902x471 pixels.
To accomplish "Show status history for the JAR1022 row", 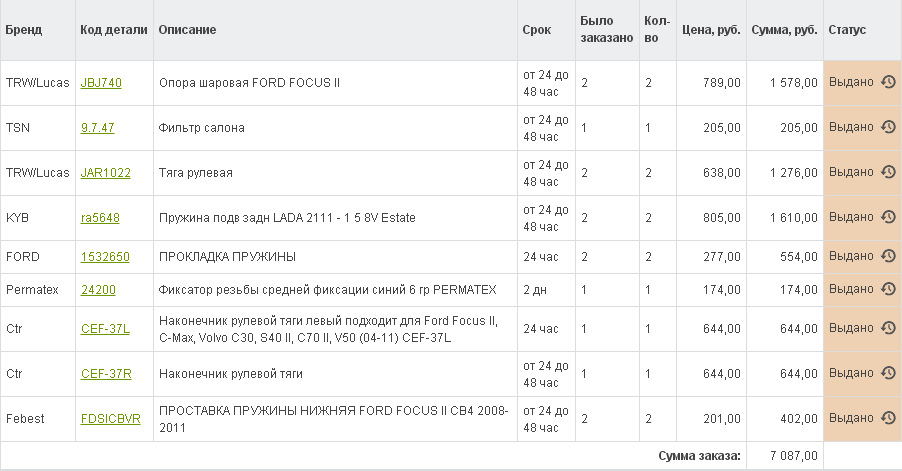I will (887, 173).
